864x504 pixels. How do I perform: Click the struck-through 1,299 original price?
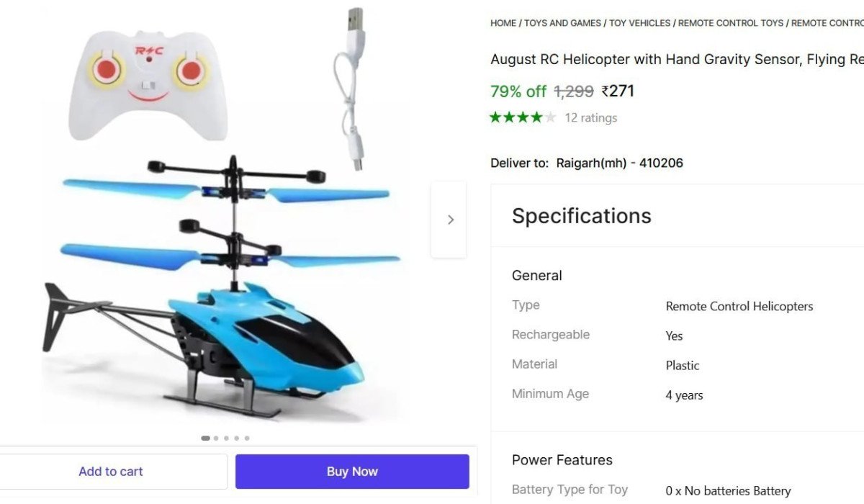575,91
